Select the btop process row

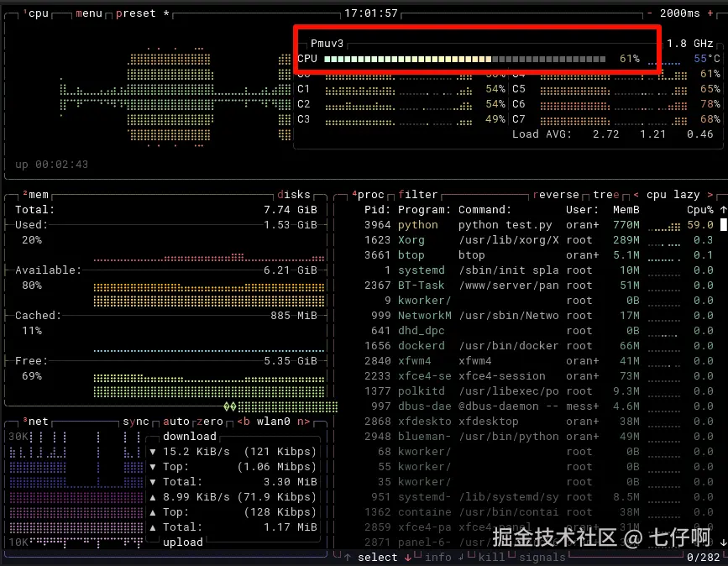click(x=538, y=255)
